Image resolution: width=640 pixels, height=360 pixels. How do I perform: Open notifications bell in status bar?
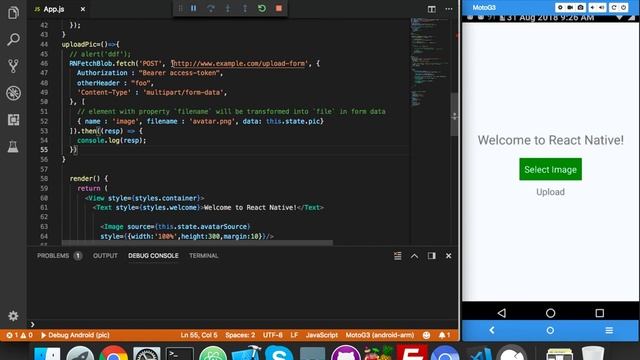[444, 335]
